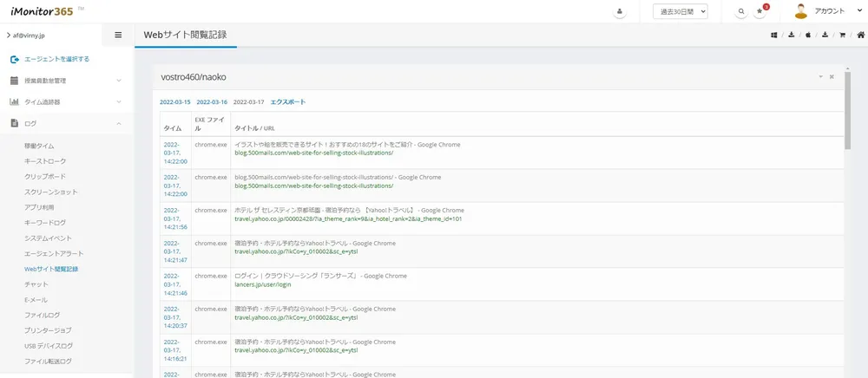Open travel.yahoo.co.jp URL in 14:16:21 row
This screenshot has height=378, width=868.
click(x=296, y=350)
